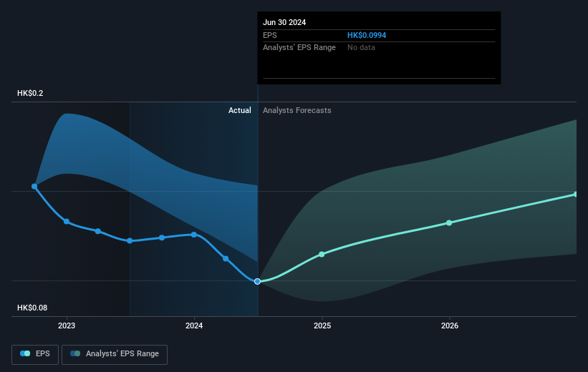Click the 2023 x-axis label

pos(67,326)
